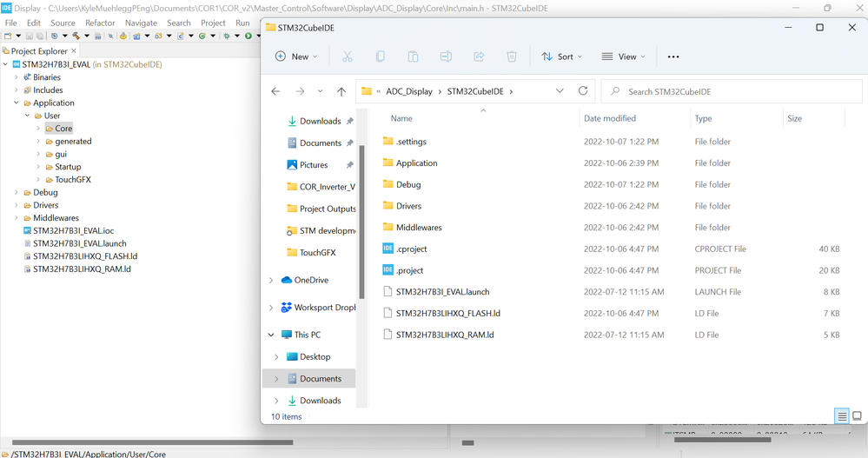Open the File menu
868x458 pixels.
click(x=11, y=23)
